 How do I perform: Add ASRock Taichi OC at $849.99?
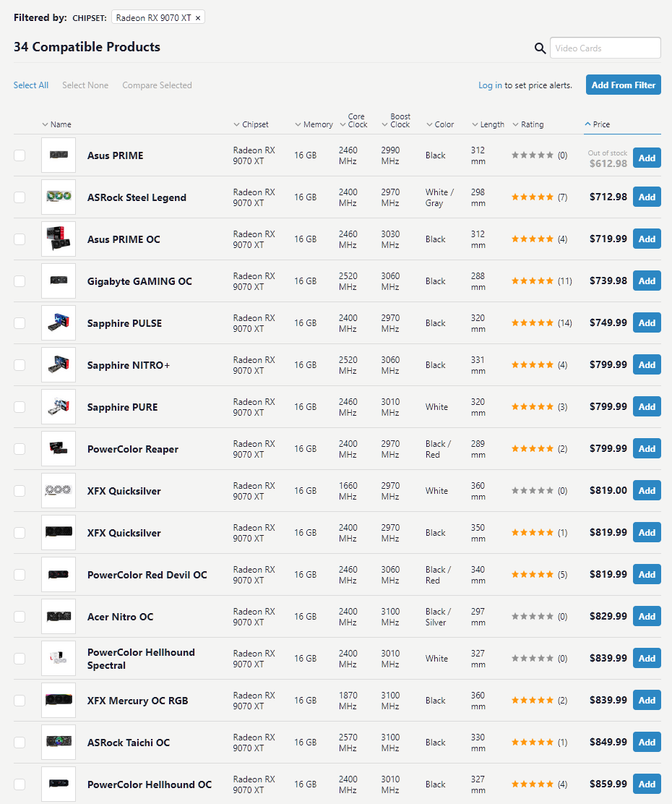[x=647, y=742]
